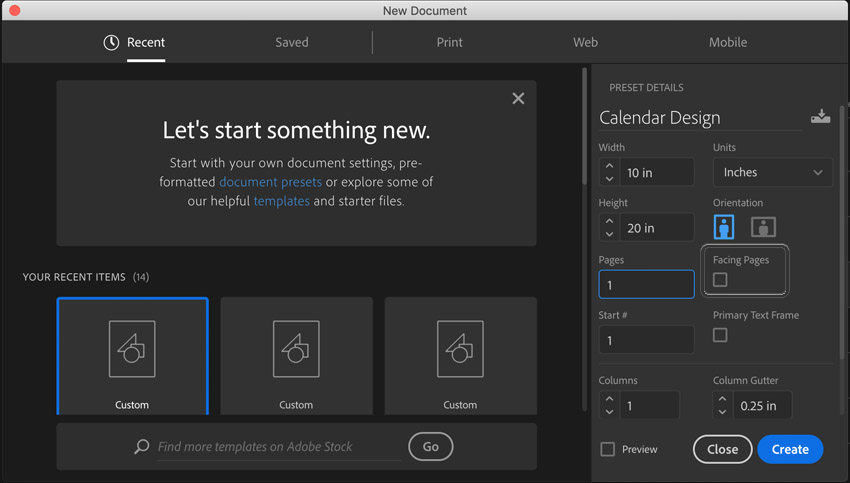Click the Start # input field
Image resolution: width=850 pixels, height=483 pixels.
646,340
